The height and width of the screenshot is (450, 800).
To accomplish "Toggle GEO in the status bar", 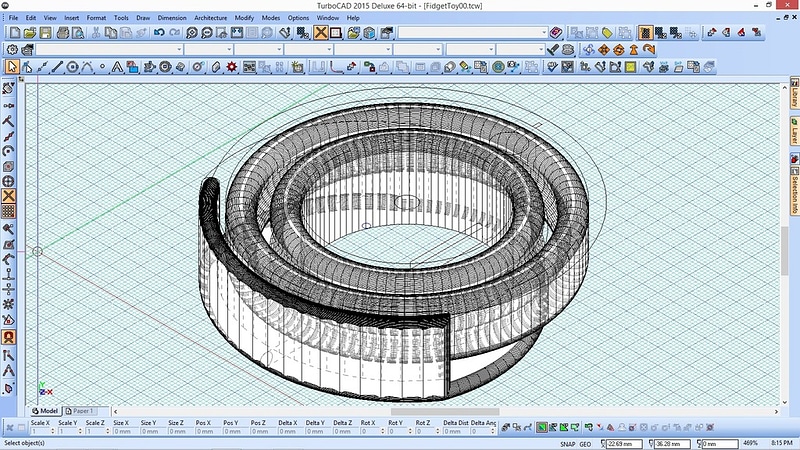I will [585, 444].
